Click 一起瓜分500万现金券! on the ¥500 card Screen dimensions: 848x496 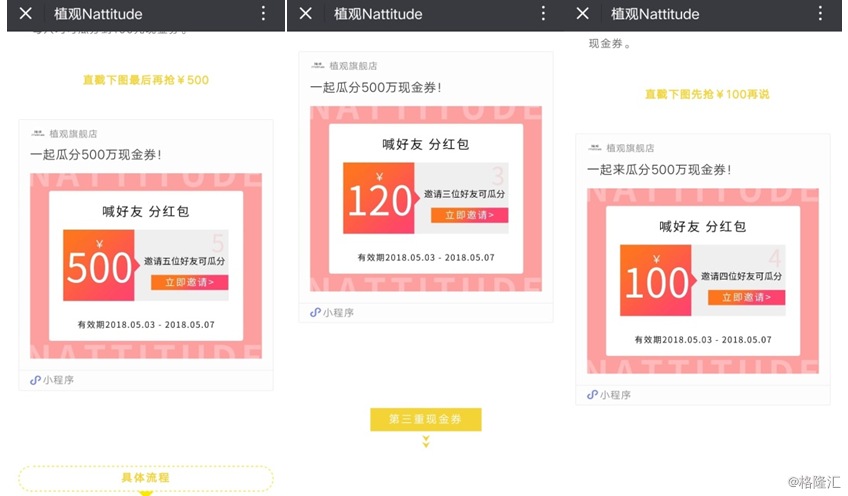point(96,155)
